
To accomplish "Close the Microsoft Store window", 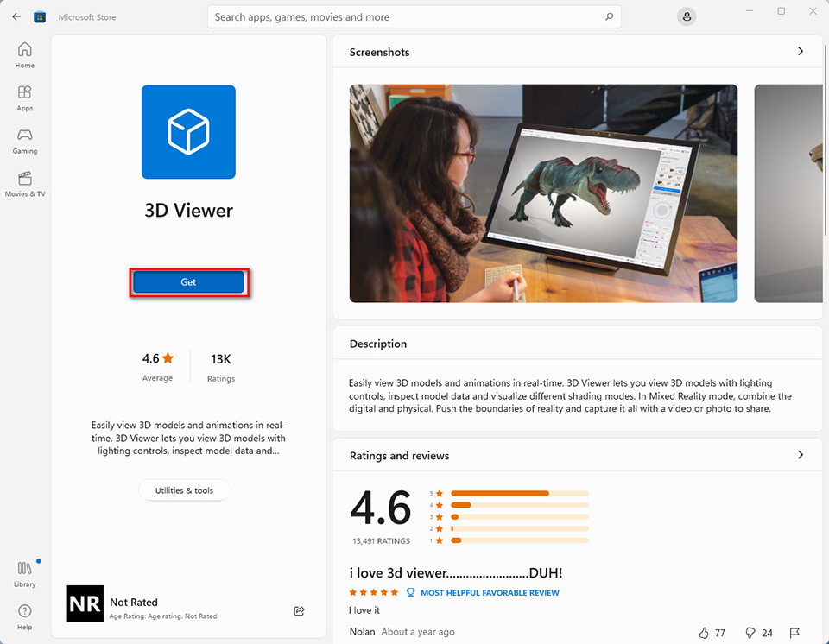I will pos(813,11).
